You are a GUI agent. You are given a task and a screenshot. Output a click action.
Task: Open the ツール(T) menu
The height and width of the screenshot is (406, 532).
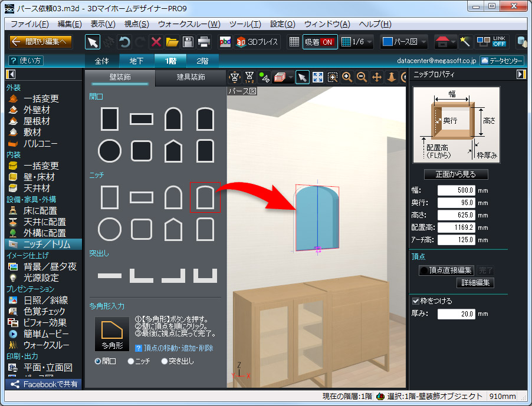pyautogui.click(x=245, y=24)
